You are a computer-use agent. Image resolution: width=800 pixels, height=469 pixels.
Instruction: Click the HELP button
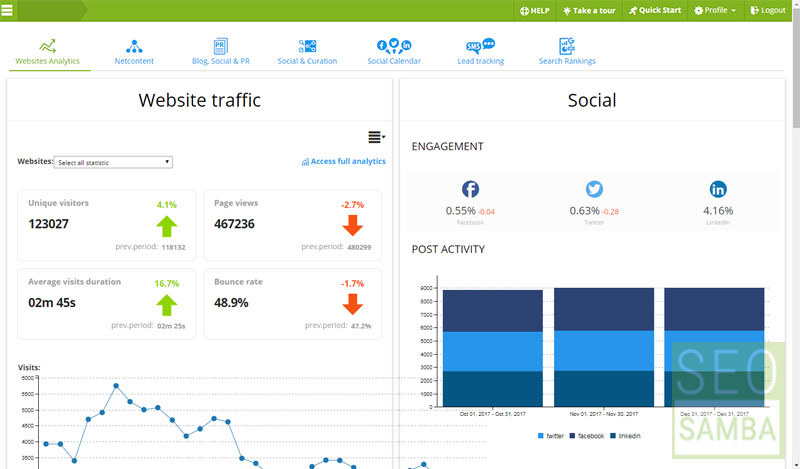[x=535, y=10]
